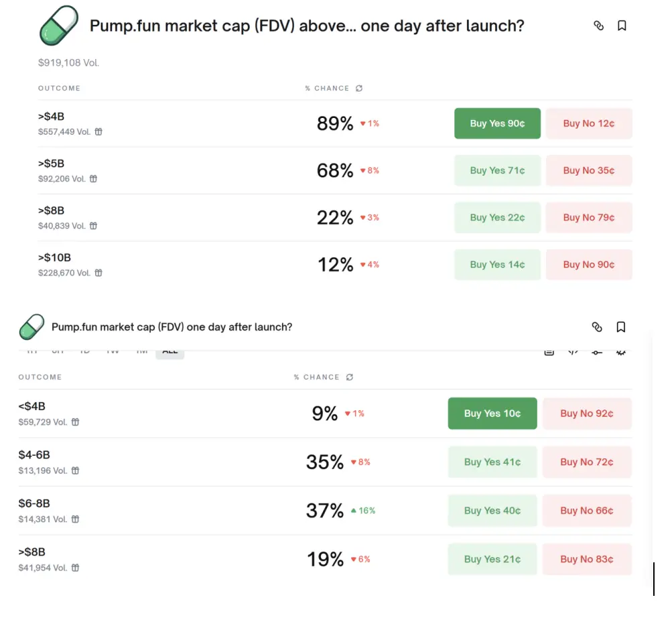
Task: Select Buy Yes 40¢ for $6-8B outcome
Action: tap(492, 511)
